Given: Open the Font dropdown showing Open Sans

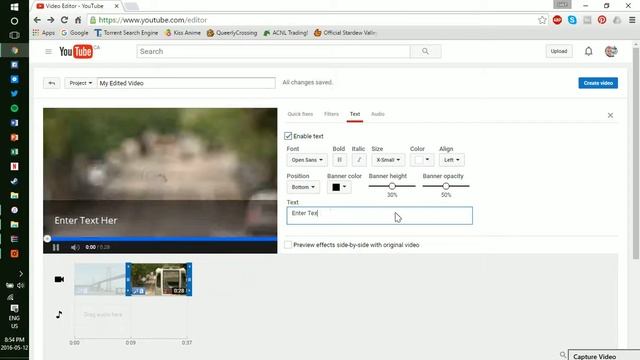Looking at the screenshot, I should click(307, 160).
